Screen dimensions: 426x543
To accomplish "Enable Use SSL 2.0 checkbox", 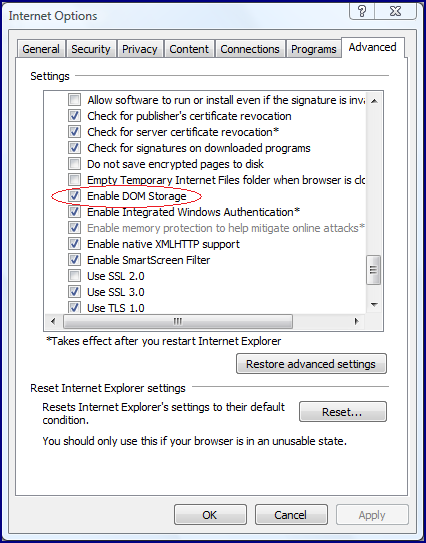I will (x=74, y=276).
